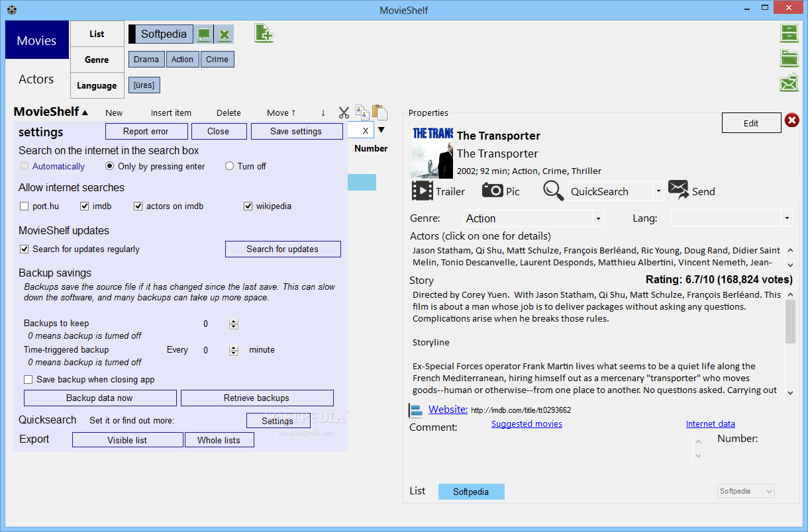This screenshot has height=532, width=808.
Task: Export the Visible list
Action: [127, 440]
